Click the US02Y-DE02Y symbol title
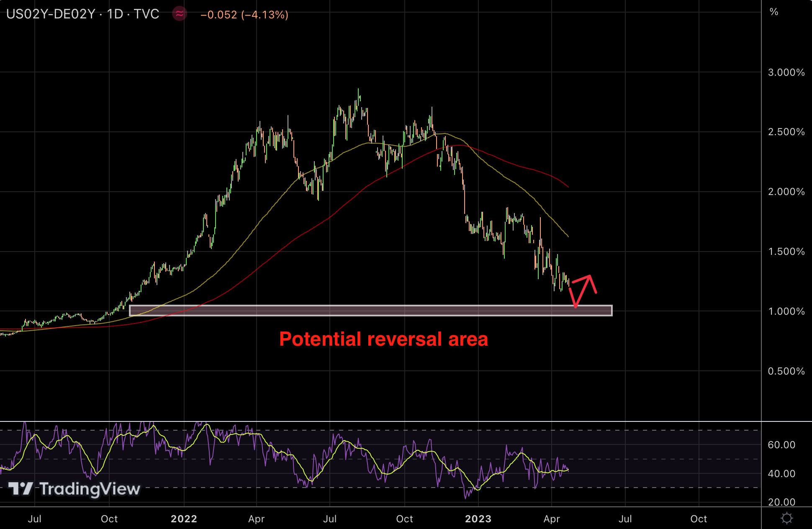Viewport: 812px width, 529px height. click(x=51, y=14)
